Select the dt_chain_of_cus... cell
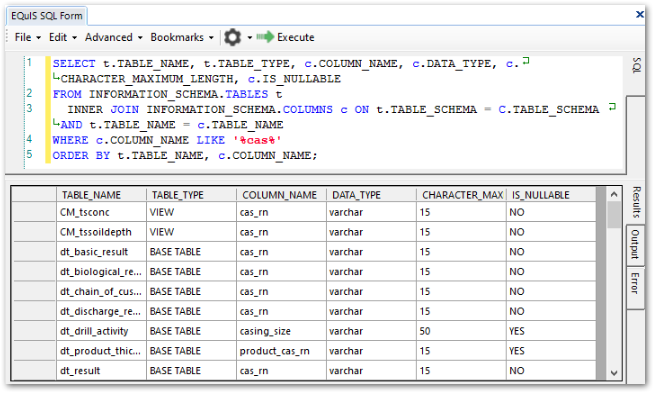Viewport: 654px width, 393px height. coord(101,292)
